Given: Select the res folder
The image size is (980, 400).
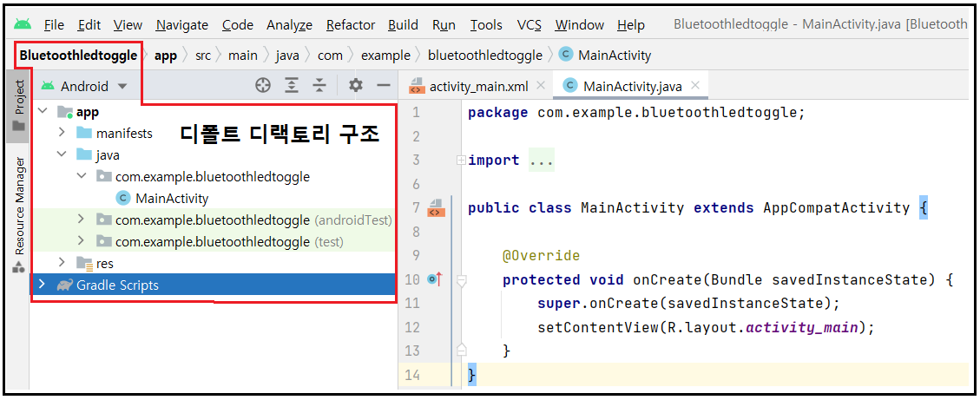Looking at the screenshot, I should click(x=105, y=263).
